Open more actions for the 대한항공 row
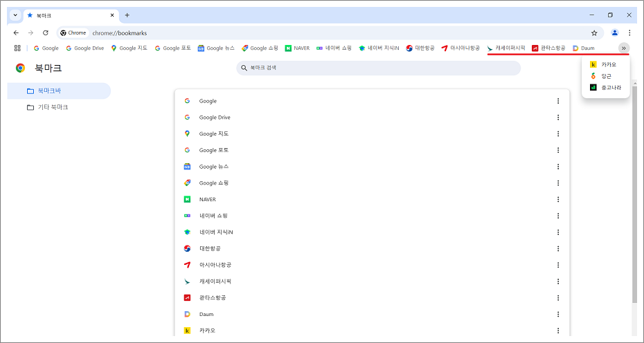 pyautogui.click(x=557, y=249)
